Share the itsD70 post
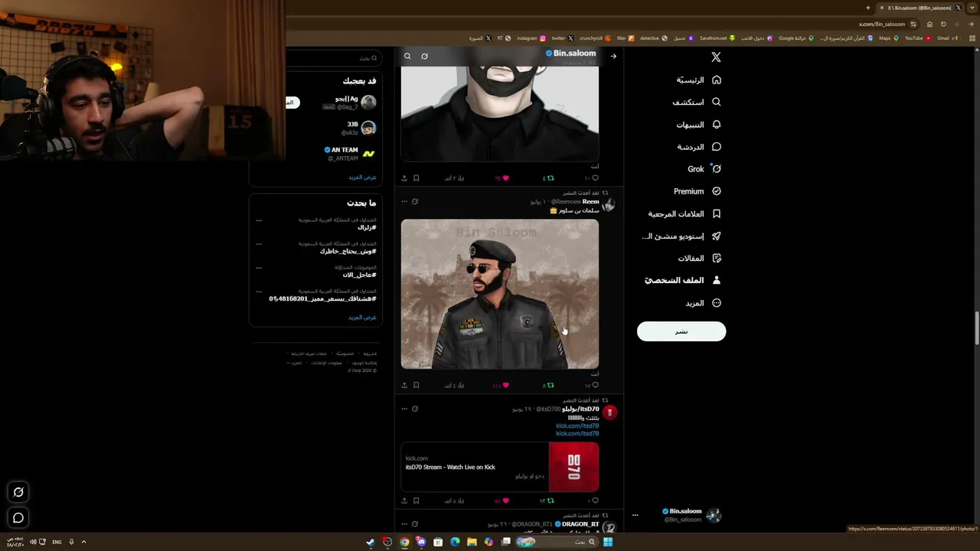 pyautogui.click(x=404, y=500)
